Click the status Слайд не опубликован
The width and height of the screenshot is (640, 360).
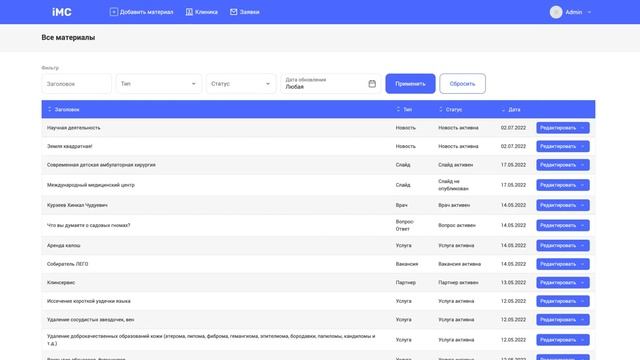453,185
